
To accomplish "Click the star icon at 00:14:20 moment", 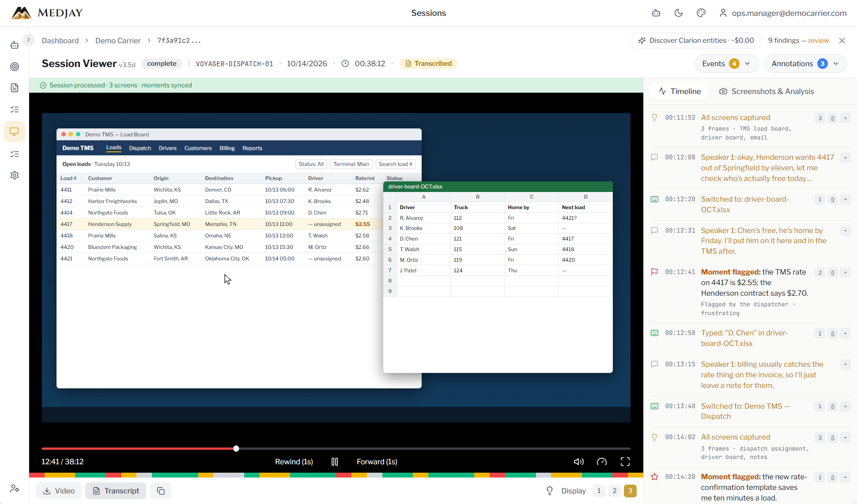I will tap(654, 477).
